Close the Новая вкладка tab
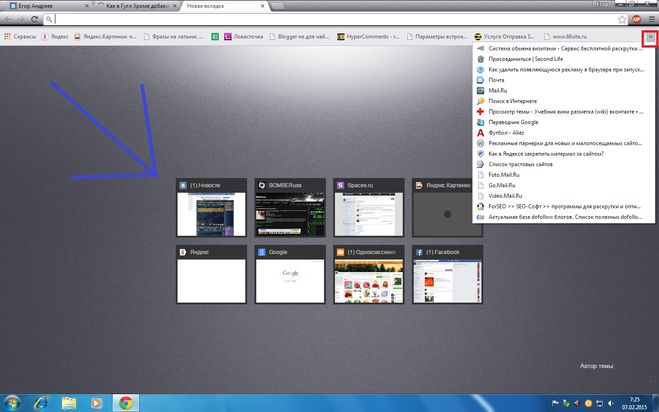 263,6
